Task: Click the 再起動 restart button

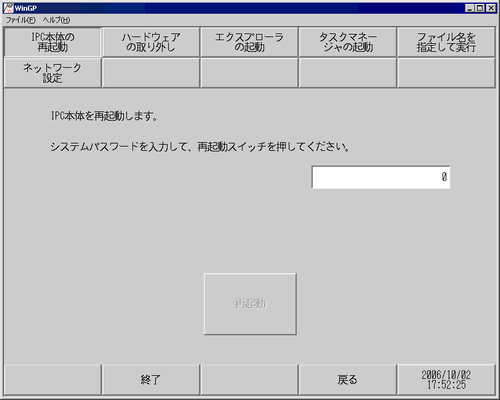Action: 250,304
